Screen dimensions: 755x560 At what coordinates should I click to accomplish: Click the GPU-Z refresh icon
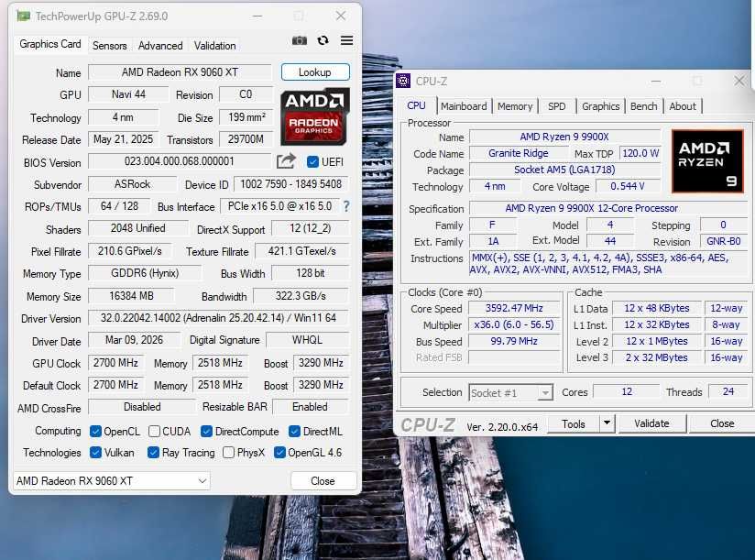pyautogui.click(x=323, y=40)
